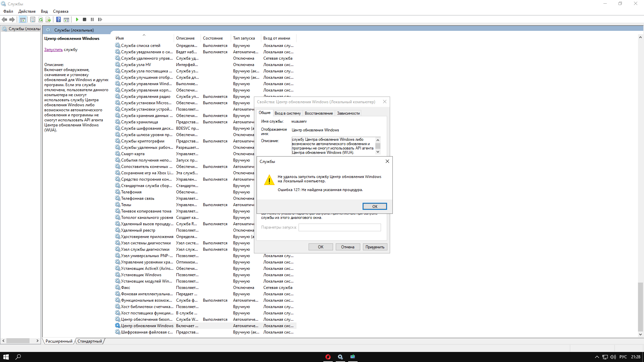Screen dimensions: 644x362
Task: Click the description box scroll-down arrow
Action: [x=378, y=152]
